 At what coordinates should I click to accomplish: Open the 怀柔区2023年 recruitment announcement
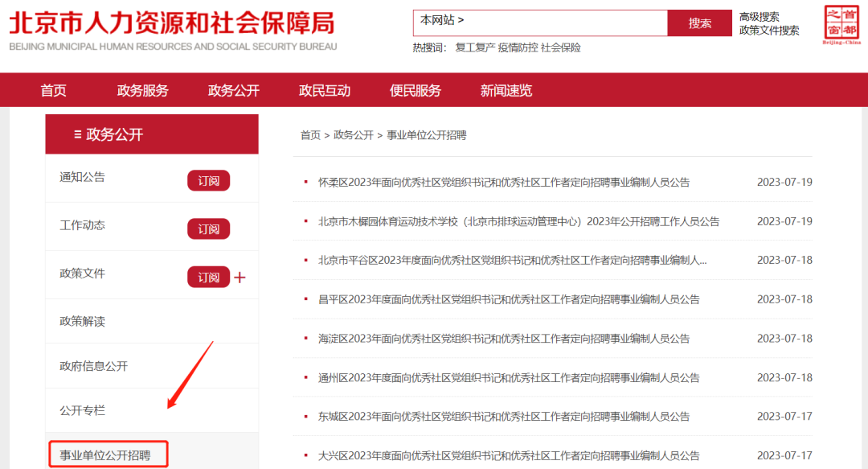[504, 183]
